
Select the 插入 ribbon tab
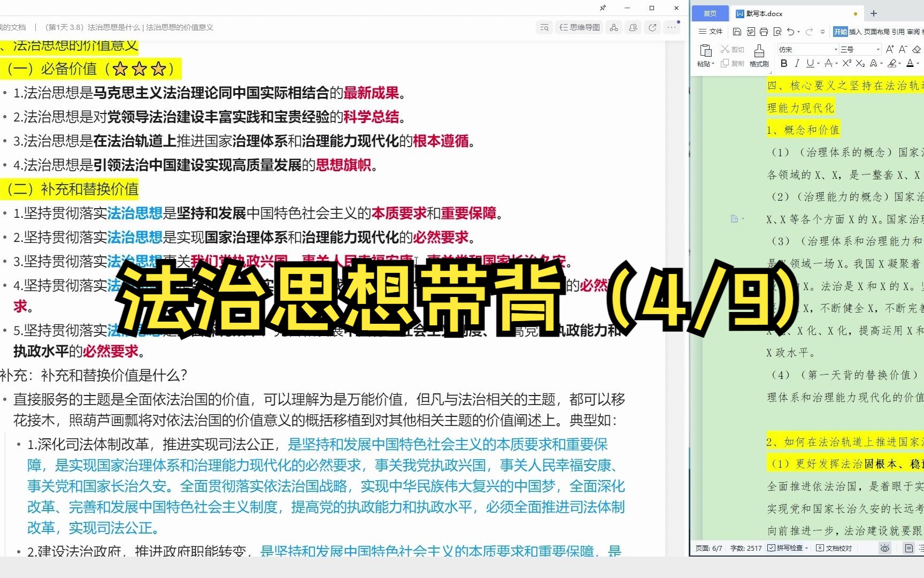tap(856, 32)
